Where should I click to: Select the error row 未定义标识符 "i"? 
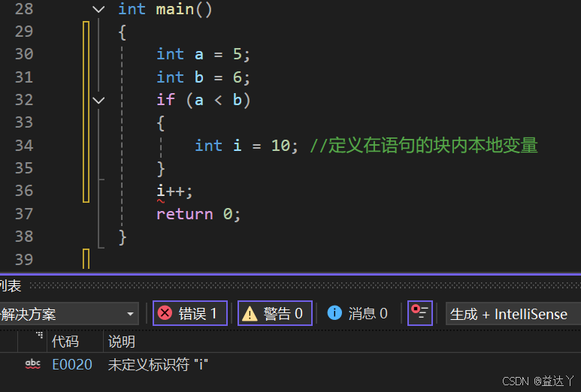click(290, 365)
